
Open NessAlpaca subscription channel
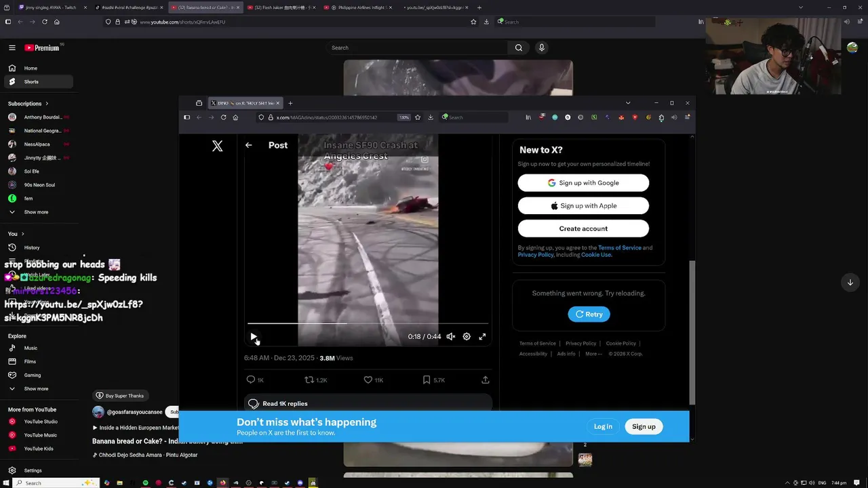tap(37, 144)
